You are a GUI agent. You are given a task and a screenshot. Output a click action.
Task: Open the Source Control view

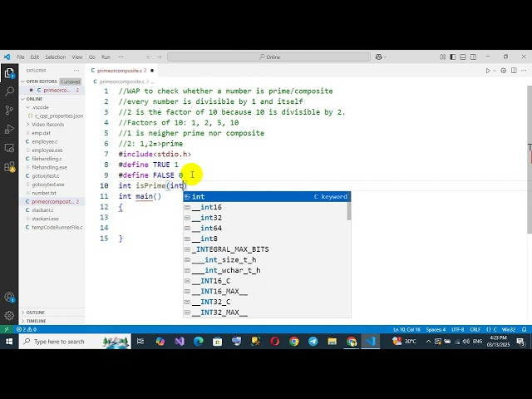[9, 110]
